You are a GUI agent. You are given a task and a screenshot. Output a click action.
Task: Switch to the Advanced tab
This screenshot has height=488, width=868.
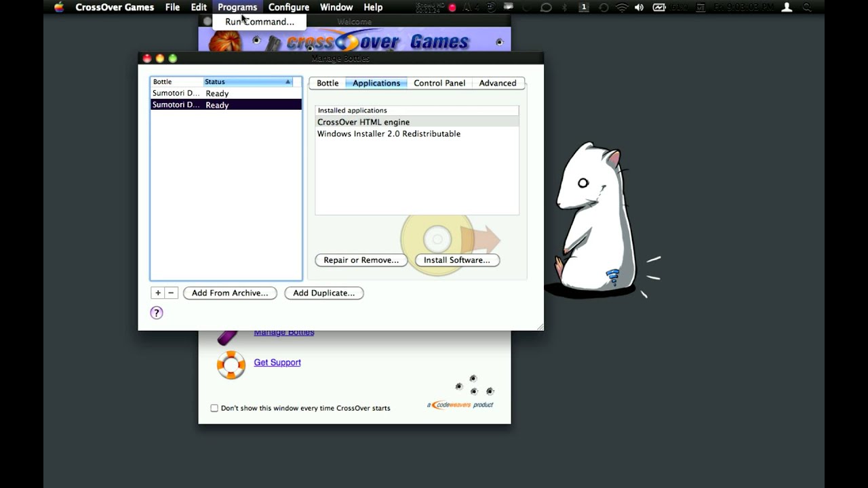click(x=498, y=83)
